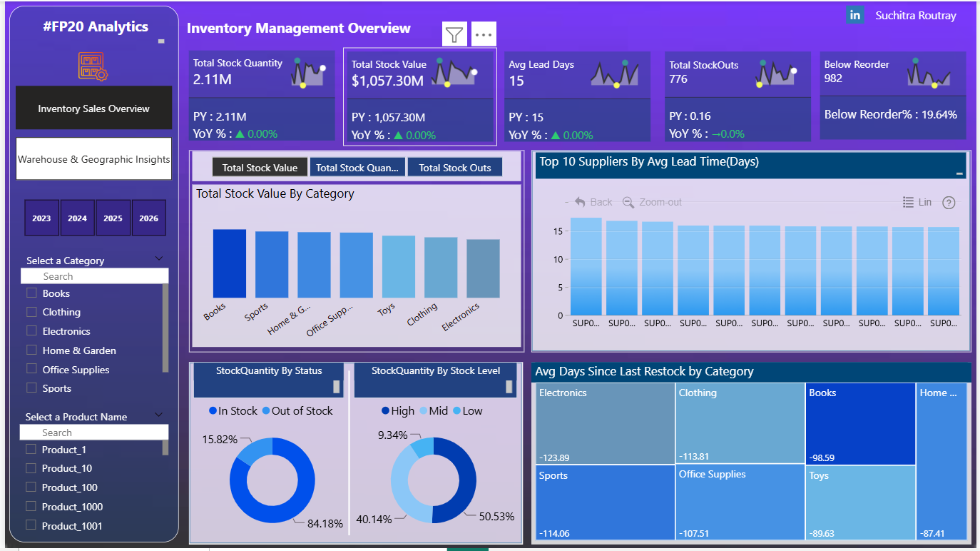The width and height of the screenshot is (980, 551).
Task: Open the more options ellipsis menu
Action: [484, 34]
